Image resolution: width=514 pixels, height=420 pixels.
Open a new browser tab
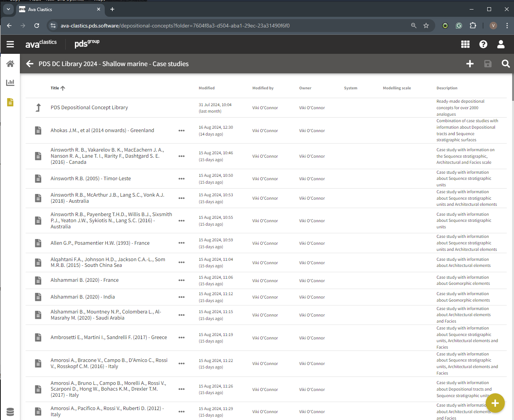pyautogui.click(x=112, y=10)
